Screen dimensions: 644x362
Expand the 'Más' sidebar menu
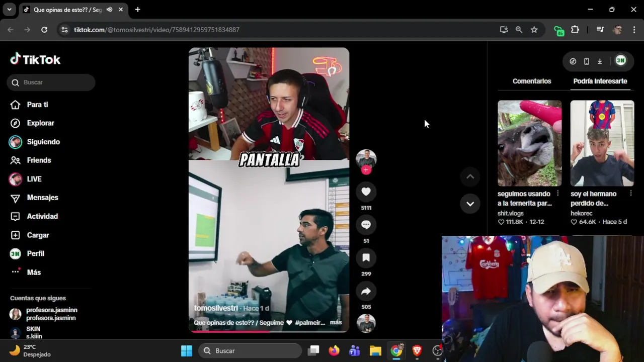coord(26,272)
